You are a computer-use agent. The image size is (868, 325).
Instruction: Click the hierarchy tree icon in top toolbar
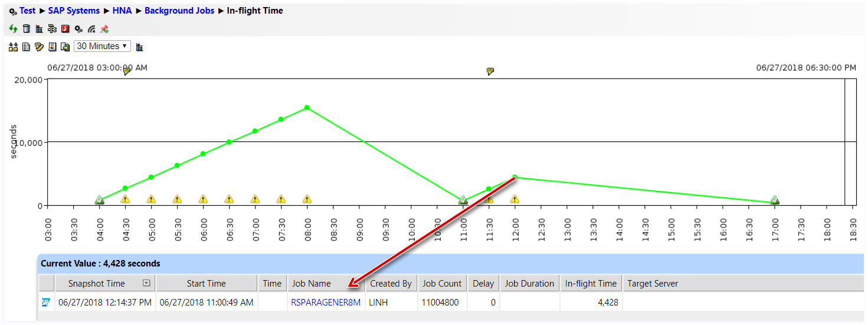coord(52,28)
